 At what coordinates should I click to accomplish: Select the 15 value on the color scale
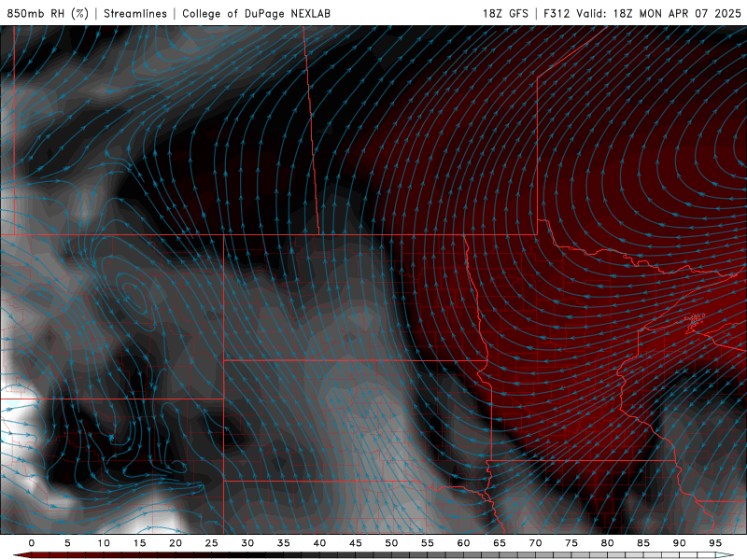(139, 543)
